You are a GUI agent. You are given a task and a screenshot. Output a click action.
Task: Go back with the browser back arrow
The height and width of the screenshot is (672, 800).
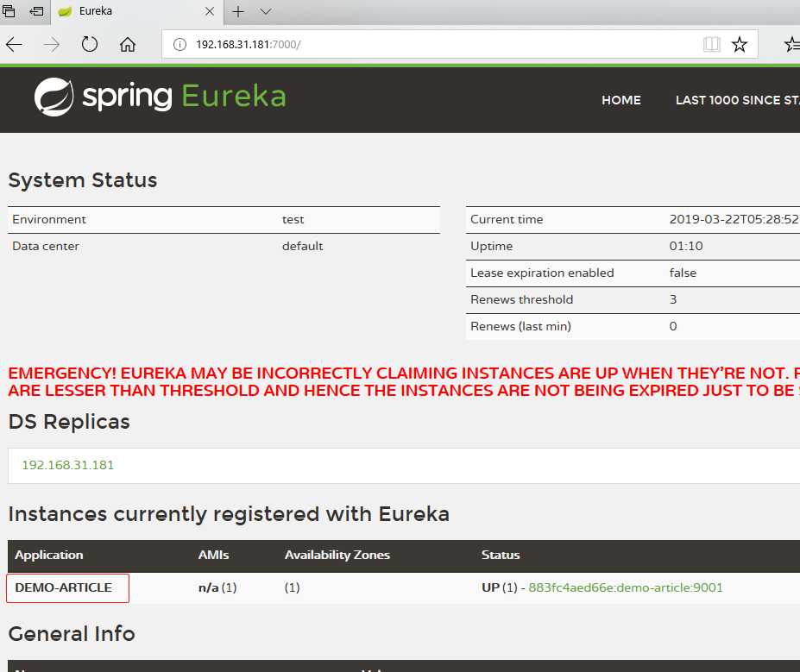click(x=15, y=45)
